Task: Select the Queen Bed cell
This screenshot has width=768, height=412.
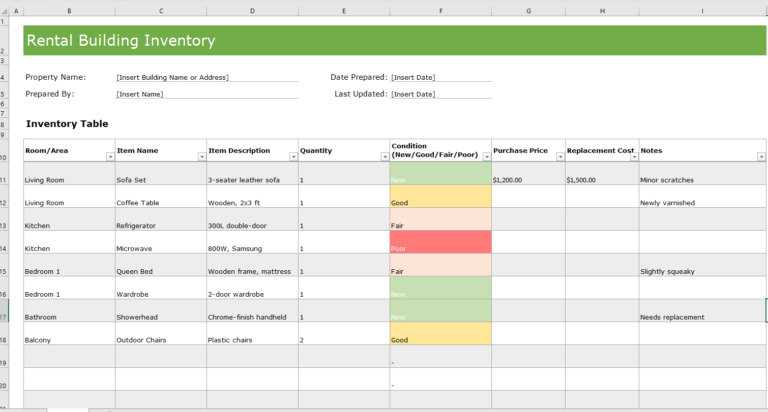Action: (161, 265)
